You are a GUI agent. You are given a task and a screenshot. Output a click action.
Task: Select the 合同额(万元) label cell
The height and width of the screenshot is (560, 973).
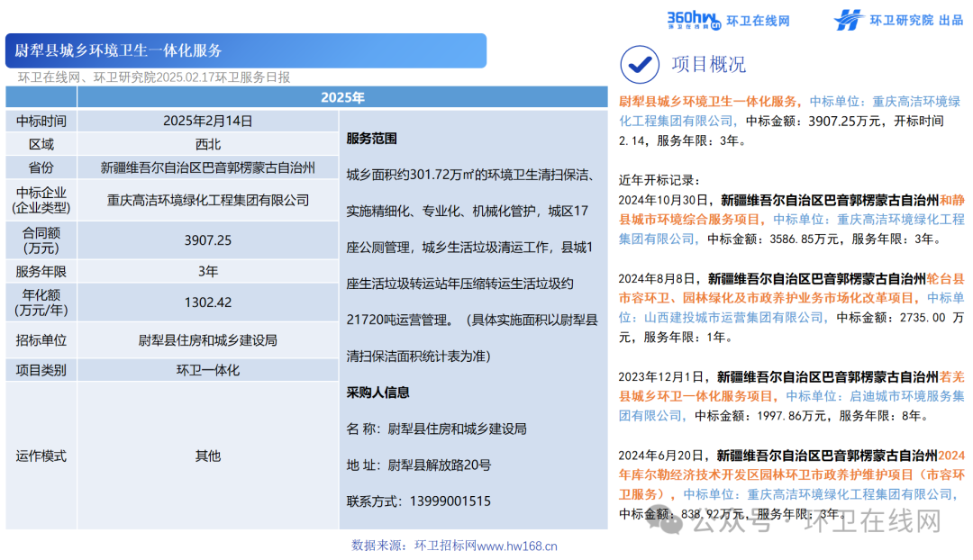pyautogui.click(x=41, y=240)
